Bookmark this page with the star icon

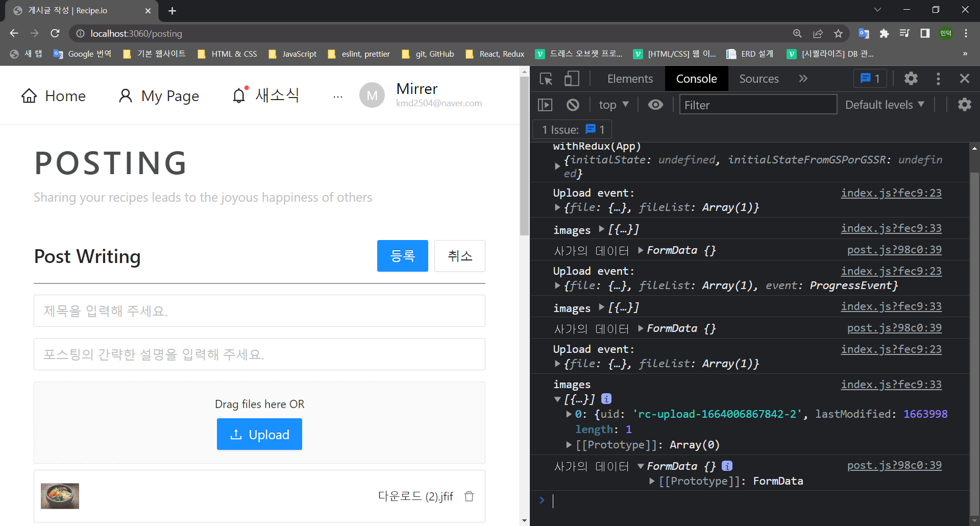tap(838, 34)
